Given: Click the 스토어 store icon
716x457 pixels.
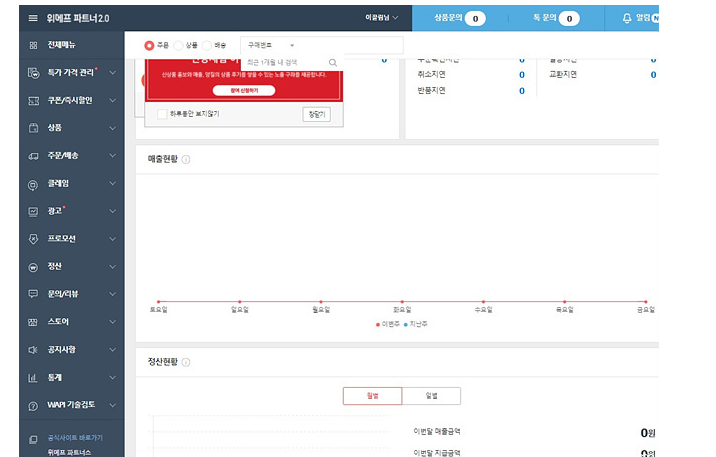Looking at the screenshot, I should pos(33,322).
